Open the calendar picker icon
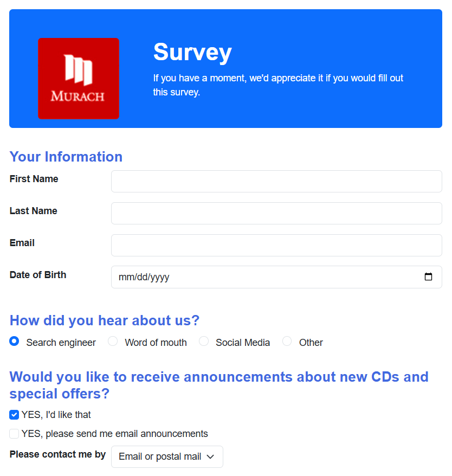The height and width of the screenshot is (476, 452). pos(428,276)
